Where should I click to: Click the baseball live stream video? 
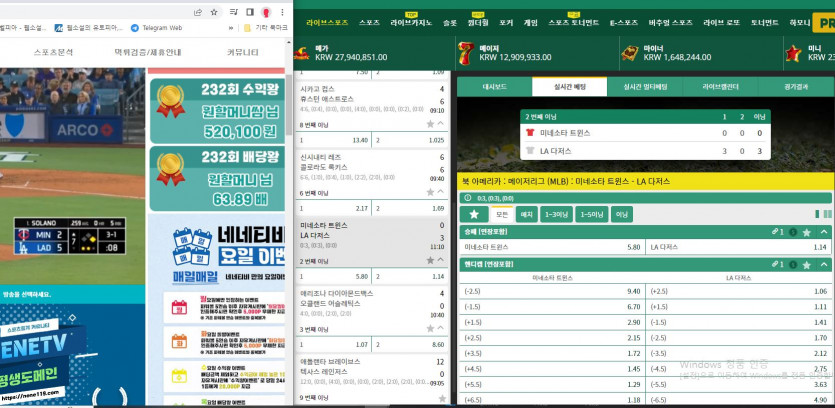pos(72,176)
